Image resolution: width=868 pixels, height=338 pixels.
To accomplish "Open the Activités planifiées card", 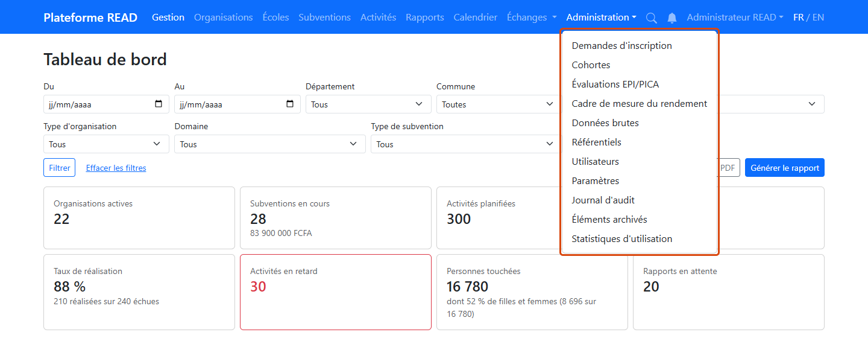I will 499,218.
